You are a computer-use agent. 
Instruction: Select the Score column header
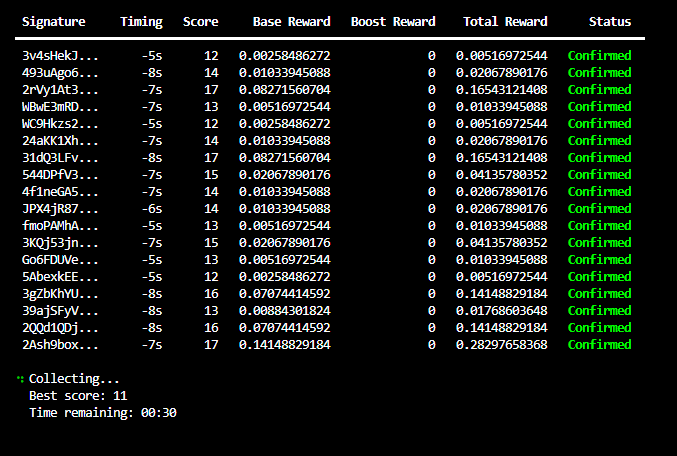pyautogui.click(x=200, y=22)
